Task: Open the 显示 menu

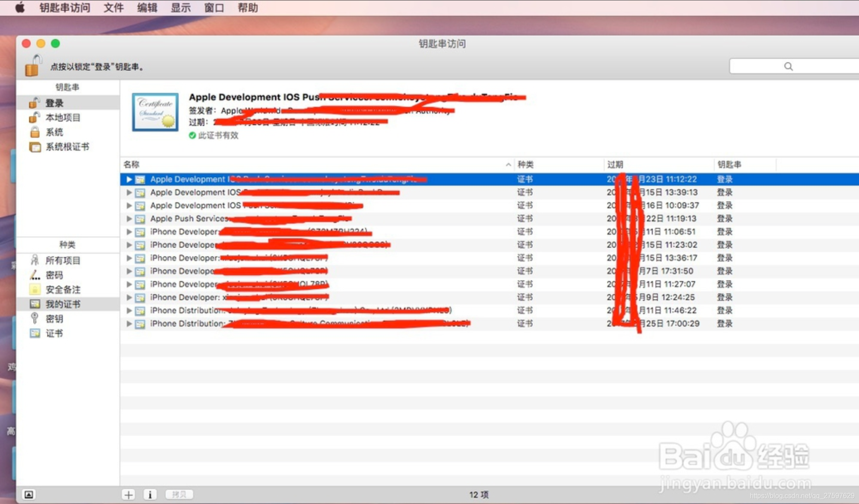Action: pyautogui.click(x=181, y=8)
